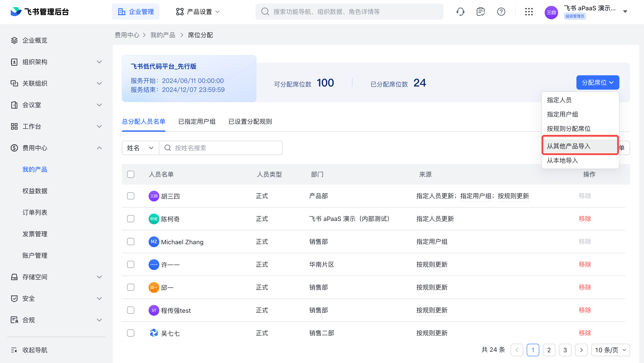Click the 关联组织 linked icon

14,83
